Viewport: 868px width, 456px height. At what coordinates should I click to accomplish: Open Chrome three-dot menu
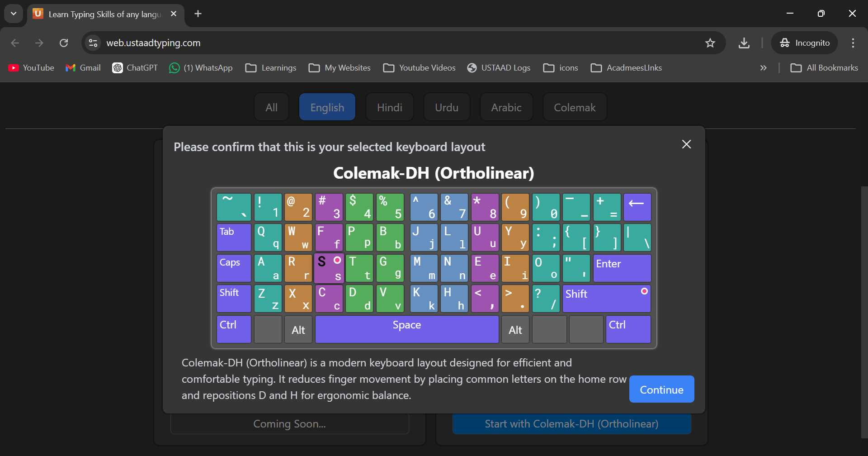pyautogui.click(x=853, y=43)
